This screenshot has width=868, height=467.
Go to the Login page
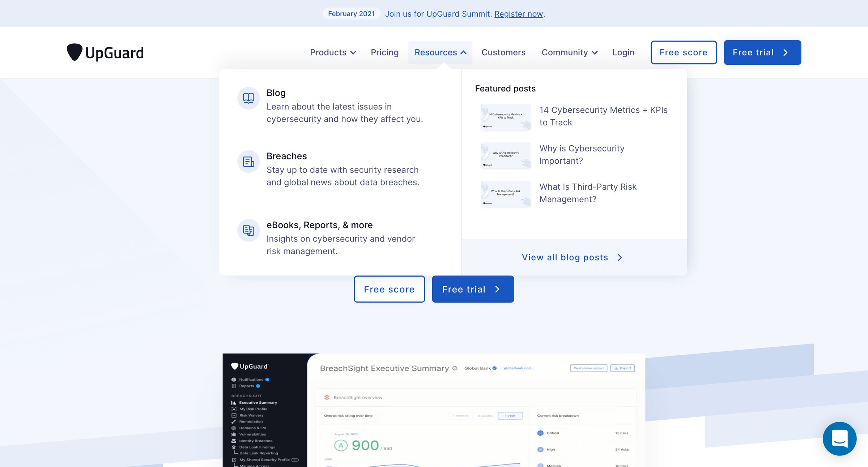[x=623, y=52]
